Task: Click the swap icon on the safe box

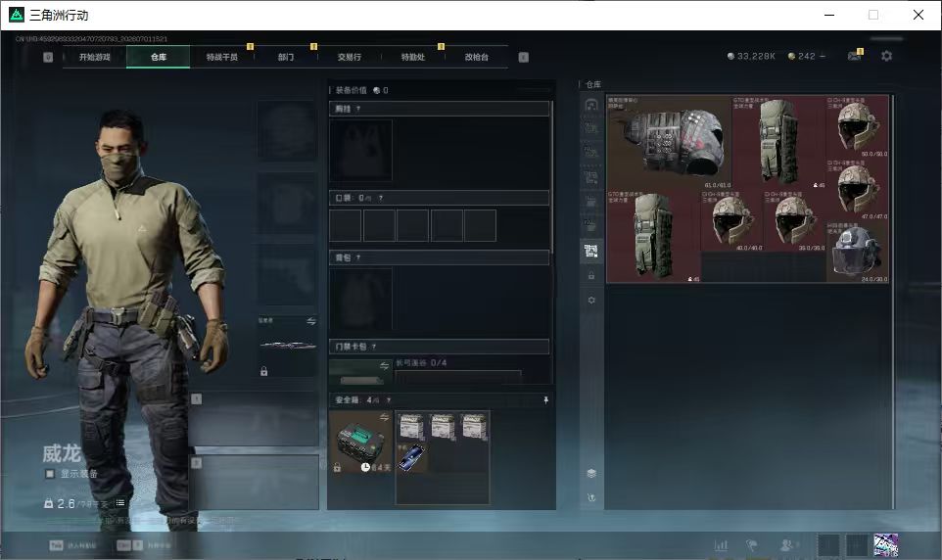Action: click(385, 417)
